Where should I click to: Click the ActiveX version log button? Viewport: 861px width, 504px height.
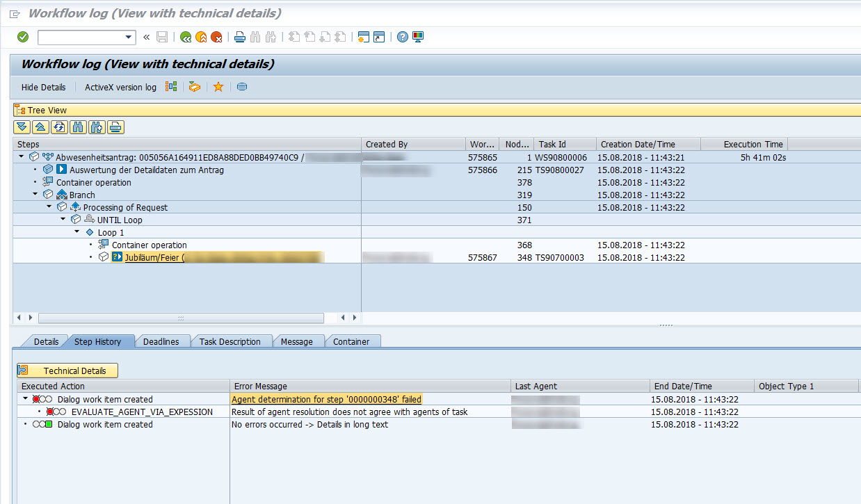[120, 88]
